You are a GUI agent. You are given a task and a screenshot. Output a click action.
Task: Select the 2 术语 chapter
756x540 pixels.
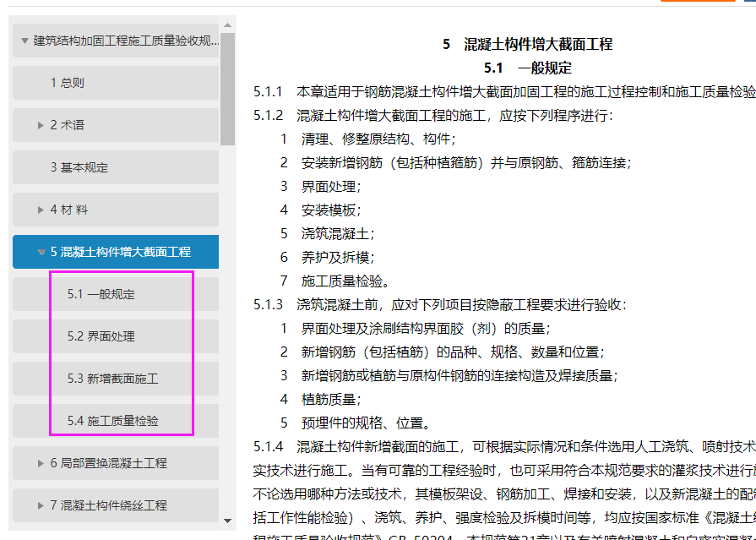pos(68,125)
